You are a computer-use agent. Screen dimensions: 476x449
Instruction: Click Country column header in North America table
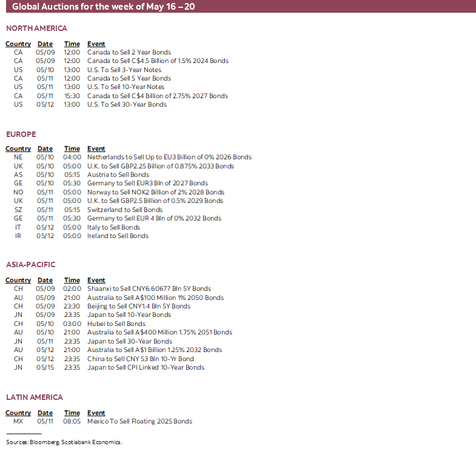coord(18,44)
